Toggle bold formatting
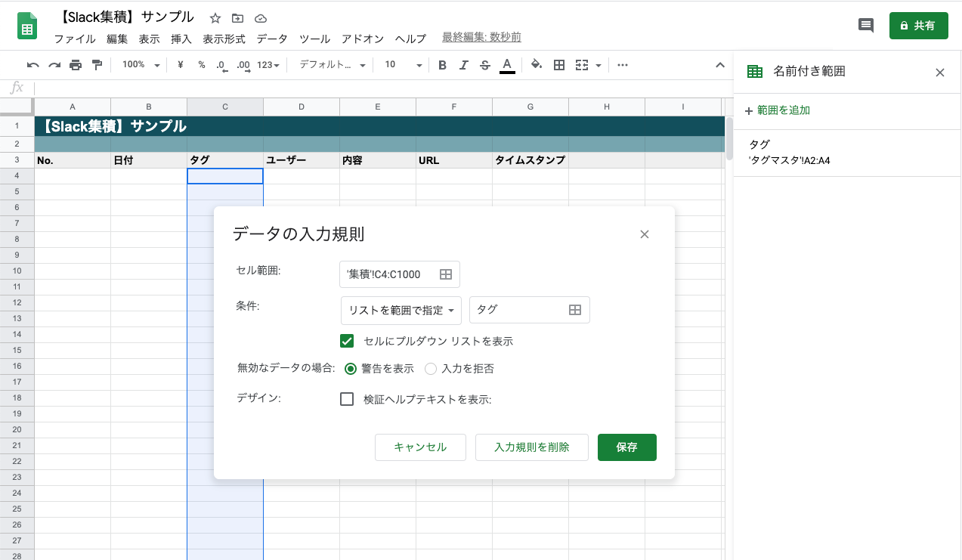Viewport: 962px width, 560px height. click(443, 65)
